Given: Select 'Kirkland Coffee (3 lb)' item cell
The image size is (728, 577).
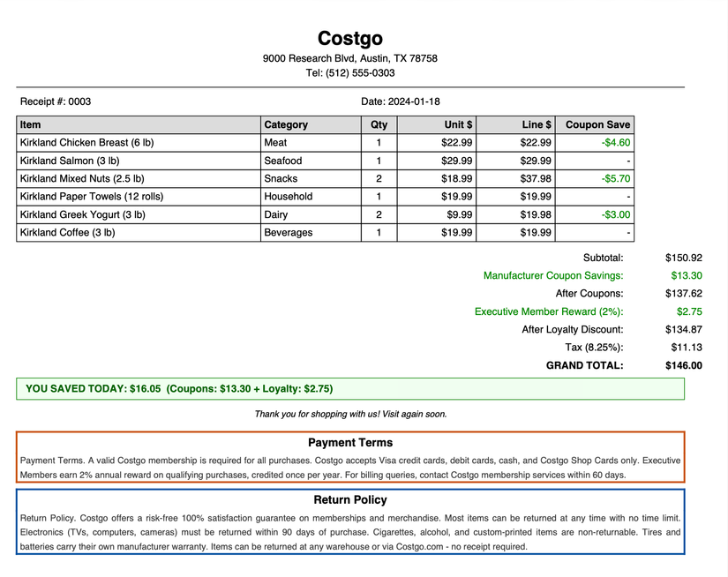Looking at the screenshot, I should pos(139,233).
